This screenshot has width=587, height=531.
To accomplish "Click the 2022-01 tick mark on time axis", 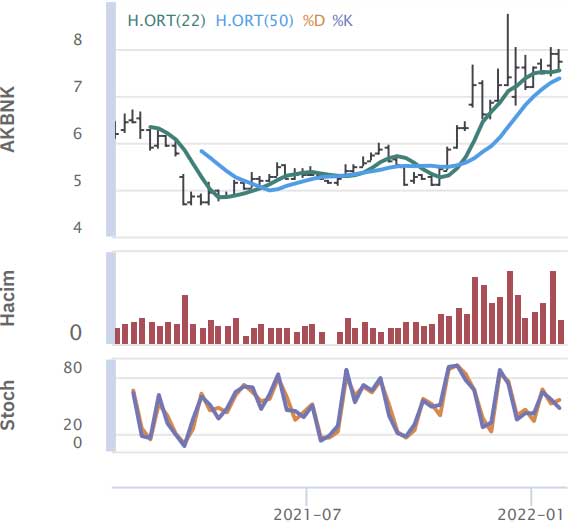I will (x=531, y=497).
